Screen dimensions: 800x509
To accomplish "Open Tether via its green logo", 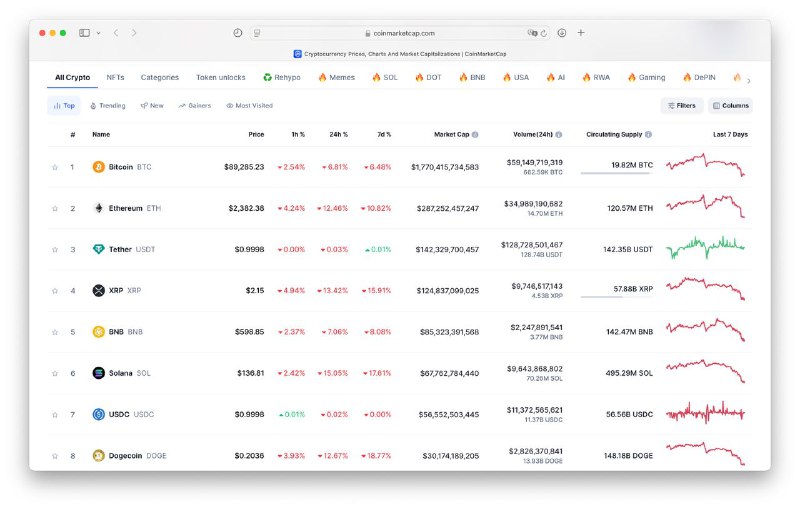I will (98, 249).
